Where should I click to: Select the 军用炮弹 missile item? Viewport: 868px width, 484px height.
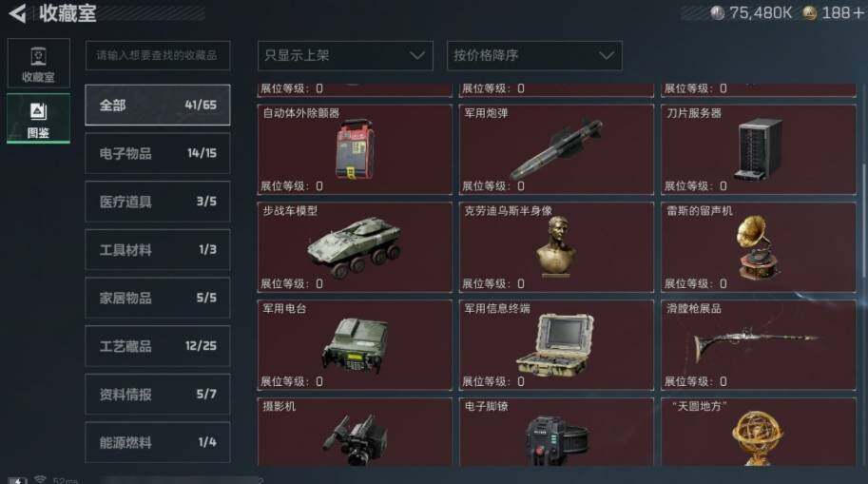click(556, 149)
